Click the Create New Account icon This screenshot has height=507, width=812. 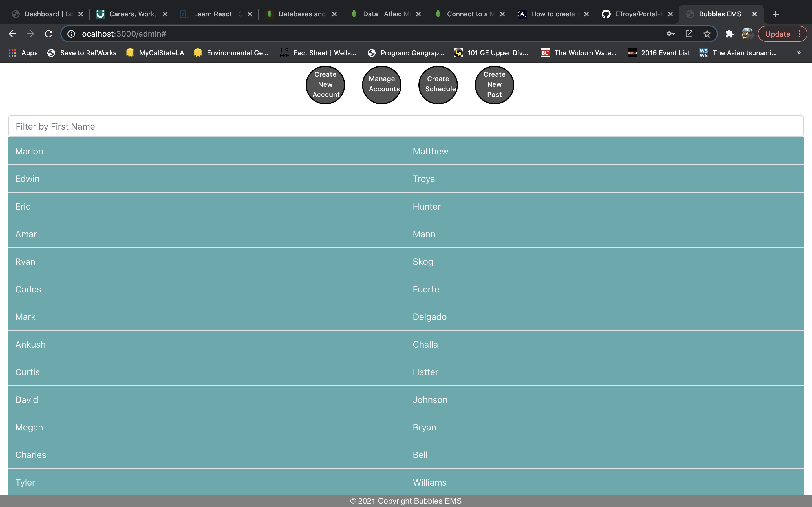click(326, 85)
